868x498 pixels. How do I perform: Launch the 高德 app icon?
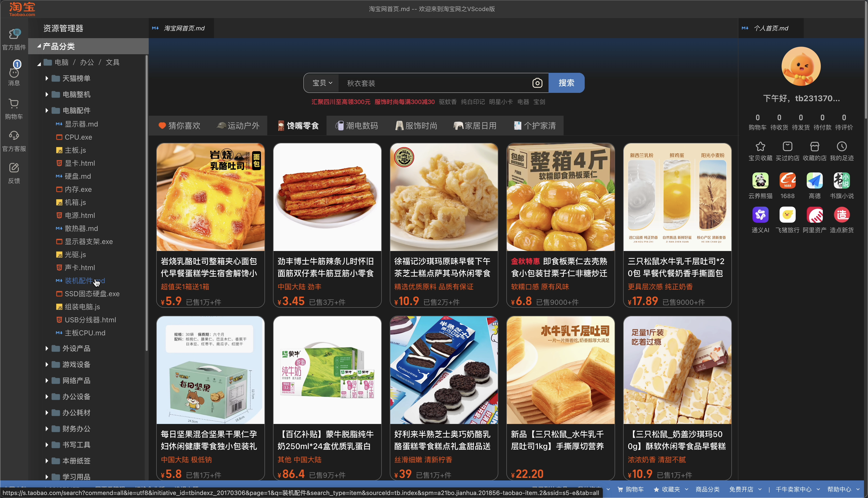coord(814,180)
